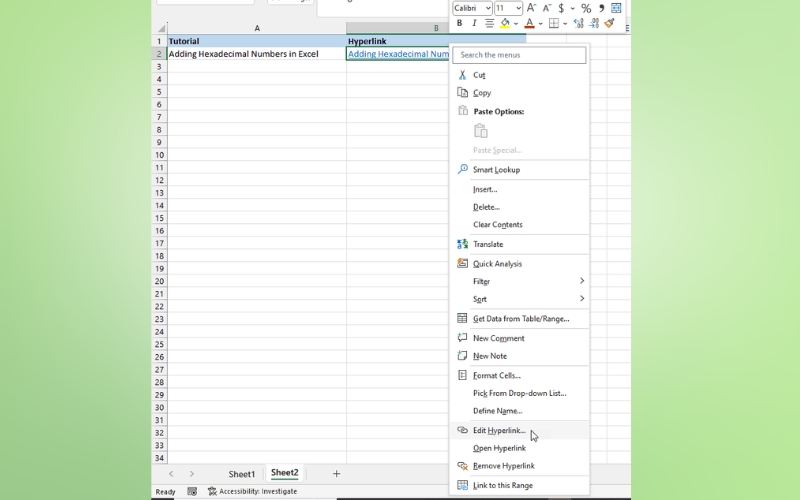The height and width of the screenshot is (500, 800).
Task: Choose Edit Hyperlink from context menu
Action: [x=498, y=430]
